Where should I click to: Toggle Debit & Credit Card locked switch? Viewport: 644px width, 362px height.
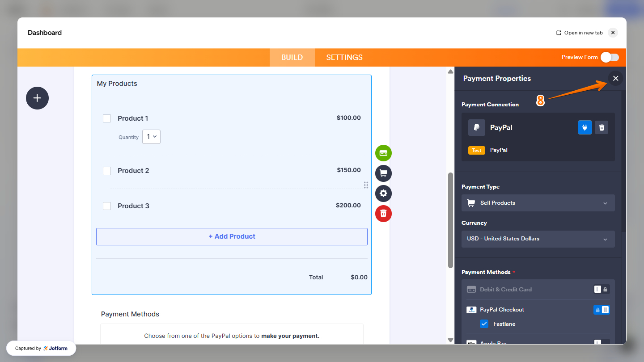coord(602,289)
